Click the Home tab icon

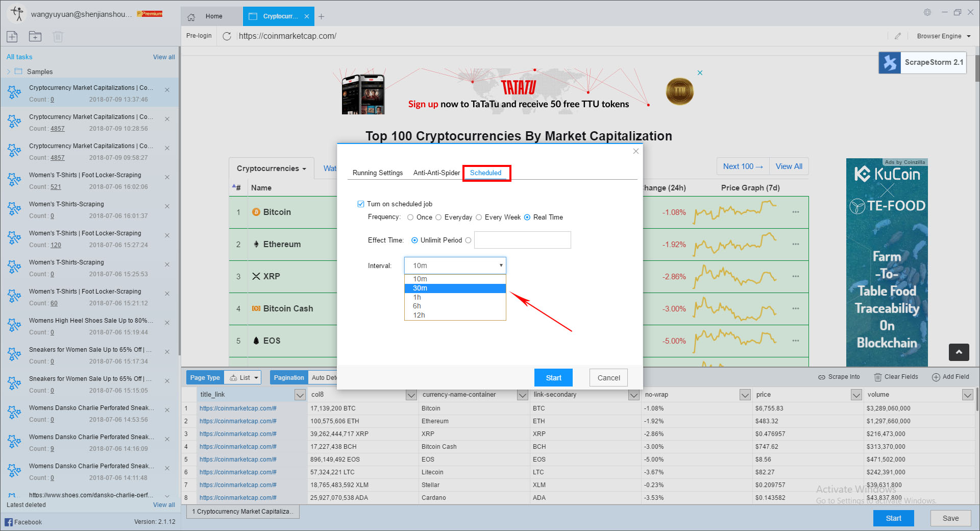coord(191,17)
